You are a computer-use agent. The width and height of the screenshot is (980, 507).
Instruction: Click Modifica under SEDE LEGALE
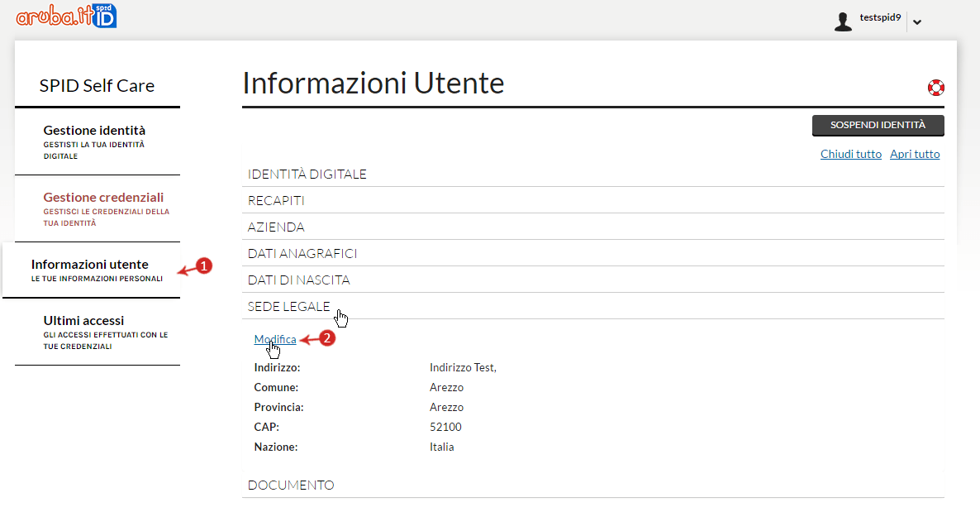pos(276,339)
